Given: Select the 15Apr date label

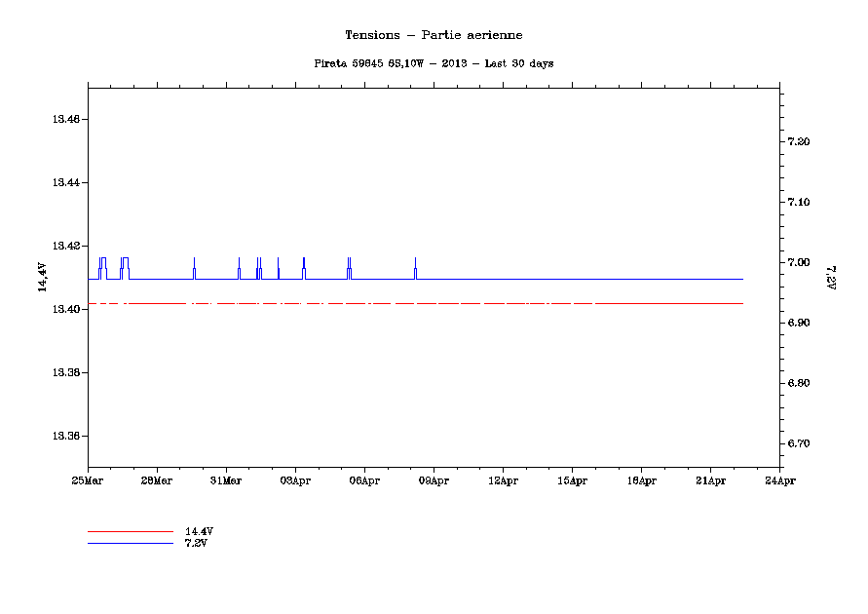Looking at the screenshot, I should tap(572, 480).
